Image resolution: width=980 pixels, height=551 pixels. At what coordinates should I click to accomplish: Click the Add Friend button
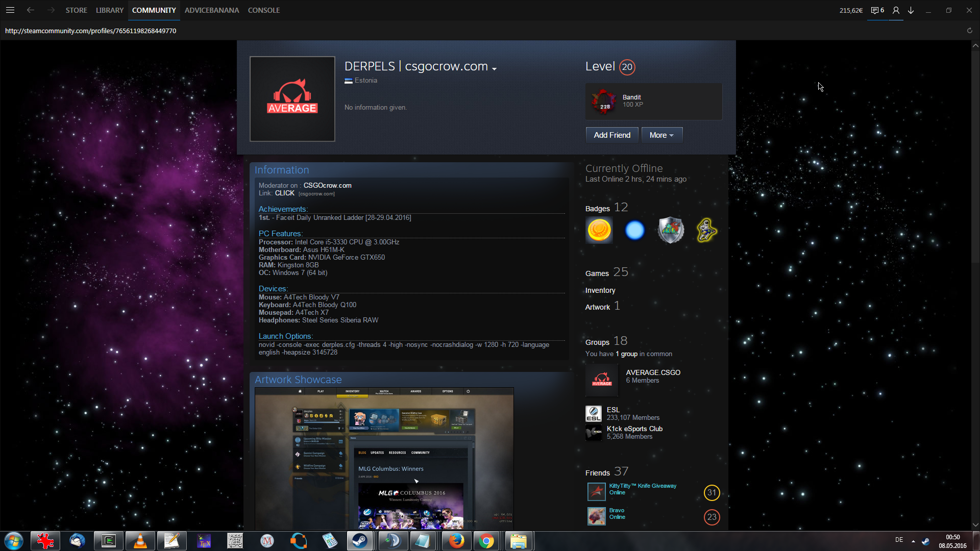point(611,135)
